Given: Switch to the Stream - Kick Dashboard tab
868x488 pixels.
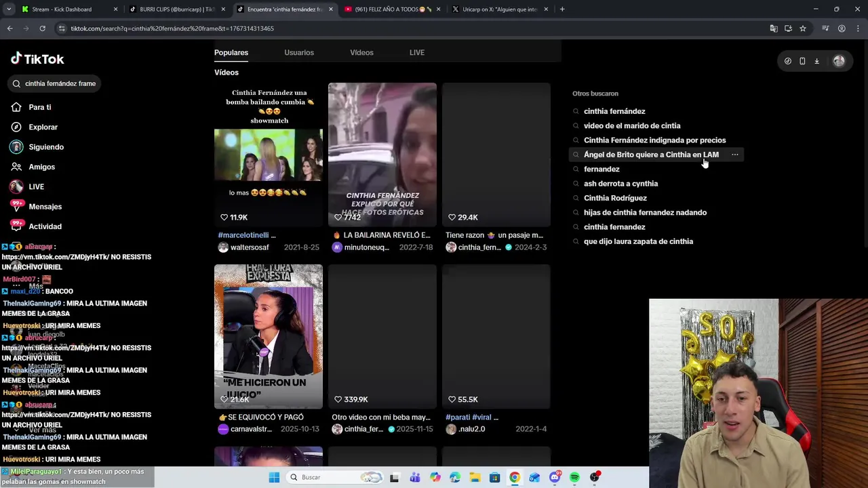Looking at the screenshot, I should (x=68, y=9).
